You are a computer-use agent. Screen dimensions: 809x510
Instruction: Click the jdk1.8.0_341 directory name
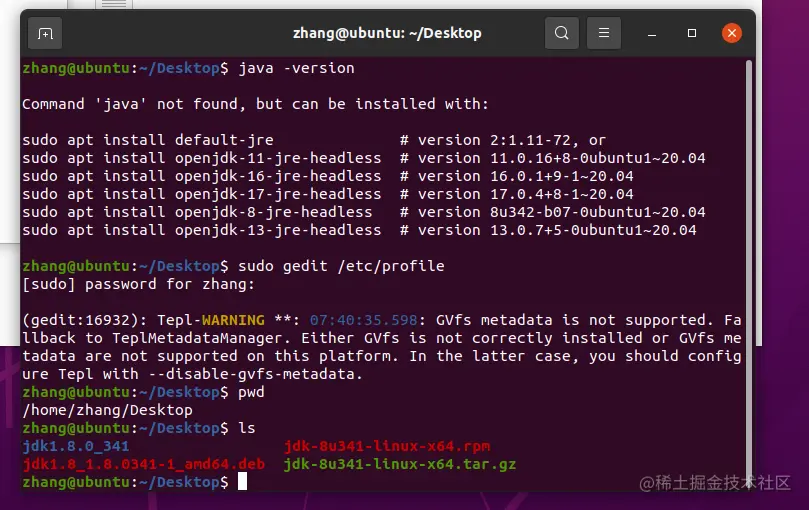pyautogui.click(x=75, y=446)
